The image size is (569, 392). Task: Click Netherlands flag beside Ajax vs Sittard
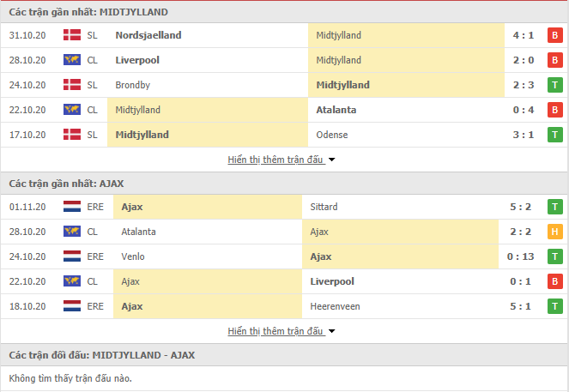coord(72,207)
